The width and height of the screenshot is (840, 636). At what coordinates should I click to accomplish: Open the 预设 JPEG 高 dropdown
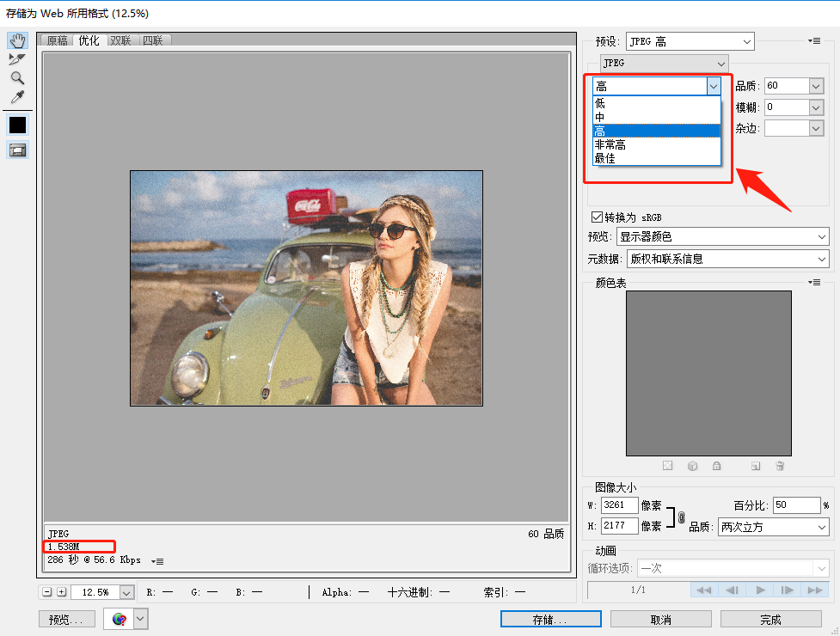pos(690,41)
